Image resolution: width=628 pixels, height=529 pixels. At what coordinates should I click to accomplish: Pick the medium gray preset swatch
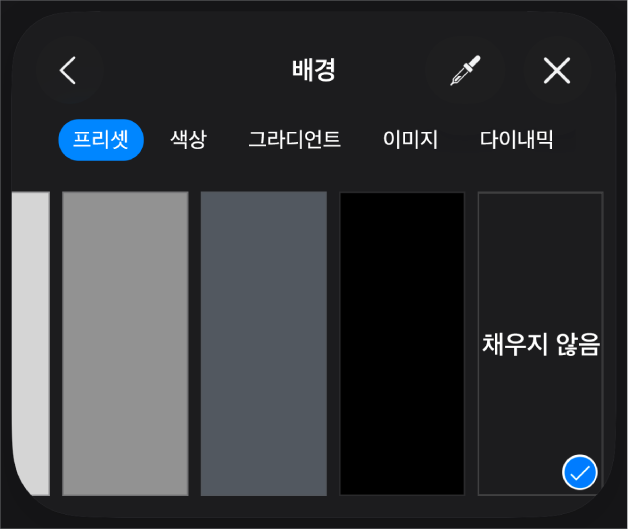(x=125, y=344)
